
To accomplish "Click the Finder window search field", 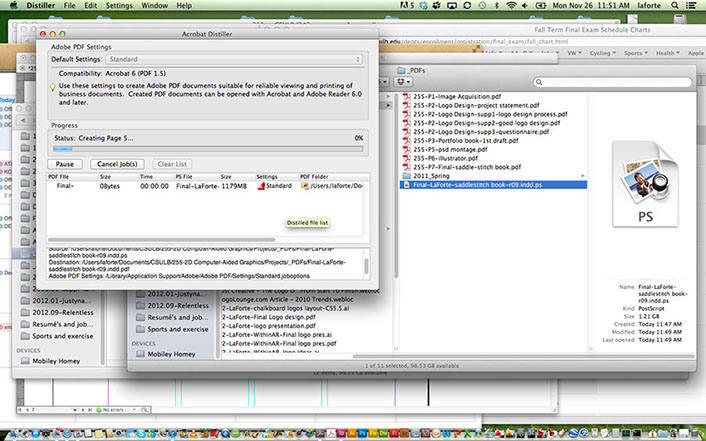I will (x=612, y=82).
